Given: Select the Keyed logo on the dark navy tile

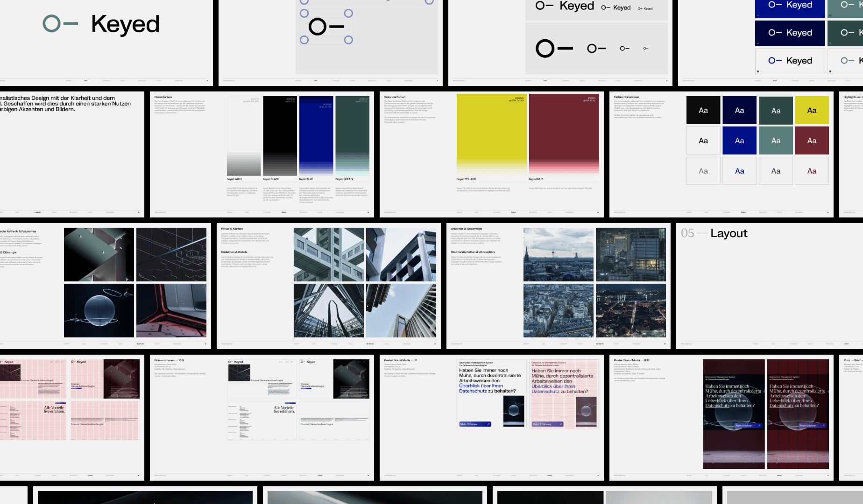Looking at the screenshot, I should [x=790, y=33].
